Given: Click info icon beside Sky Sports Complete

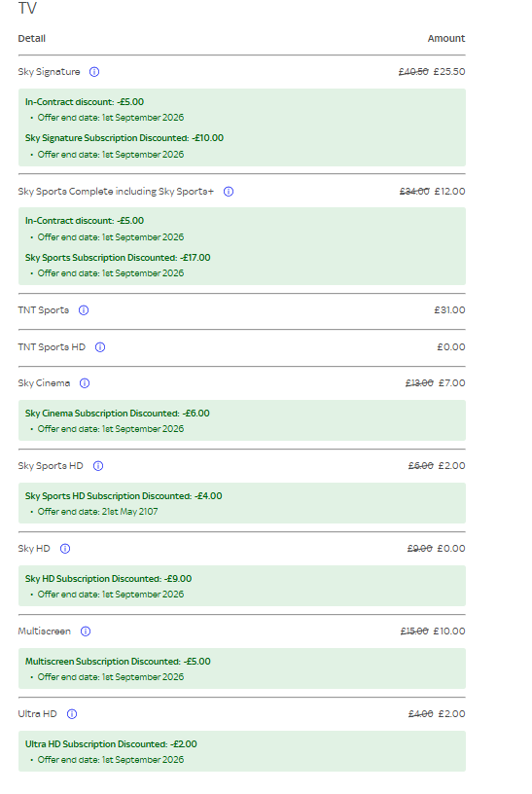Looking at the screenshot, I should click(229, 192).
